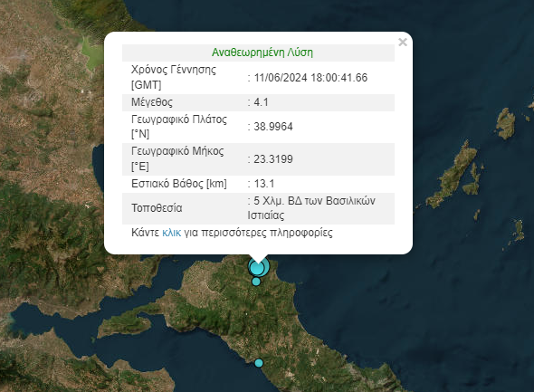Click the green Αναθεωρημένη Λύση heading
Screen dimensions: 534x392
(x=262, y=53)
